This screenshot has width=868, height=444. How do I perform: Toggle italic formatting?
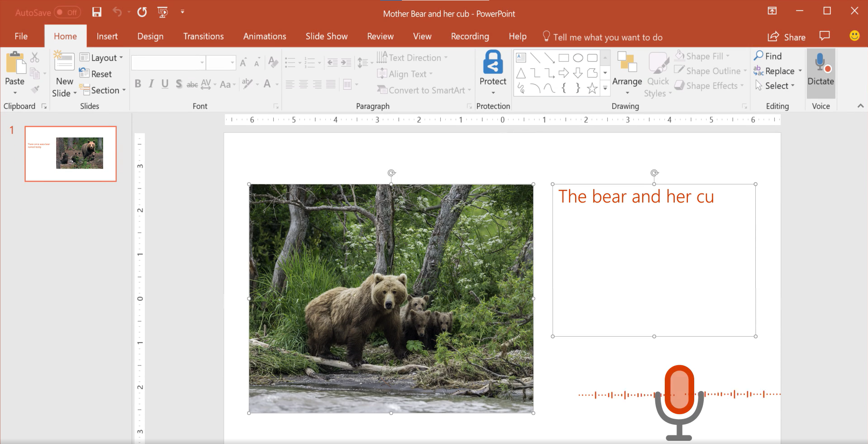pyautogui.click(x=151, y=84)
